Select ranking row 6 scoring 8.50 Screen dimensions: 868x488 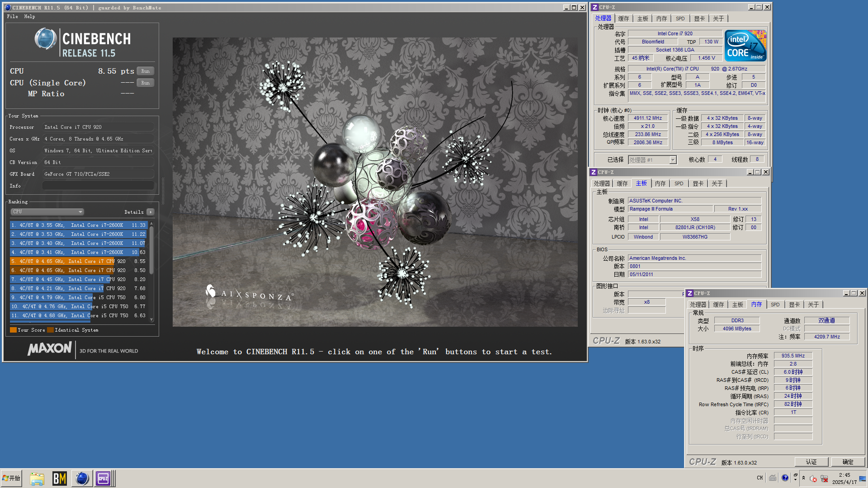(79, 270)
